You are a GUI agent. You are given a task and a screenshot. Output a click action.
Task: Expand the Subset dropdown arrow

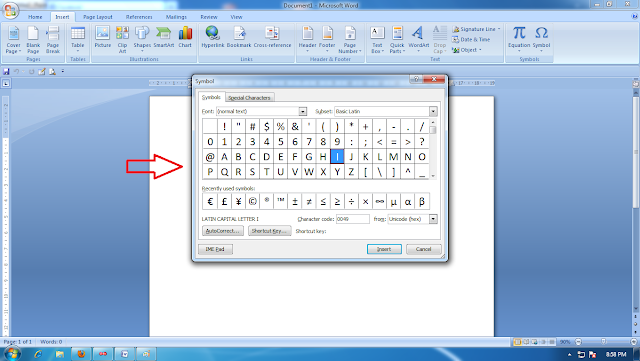433,111
